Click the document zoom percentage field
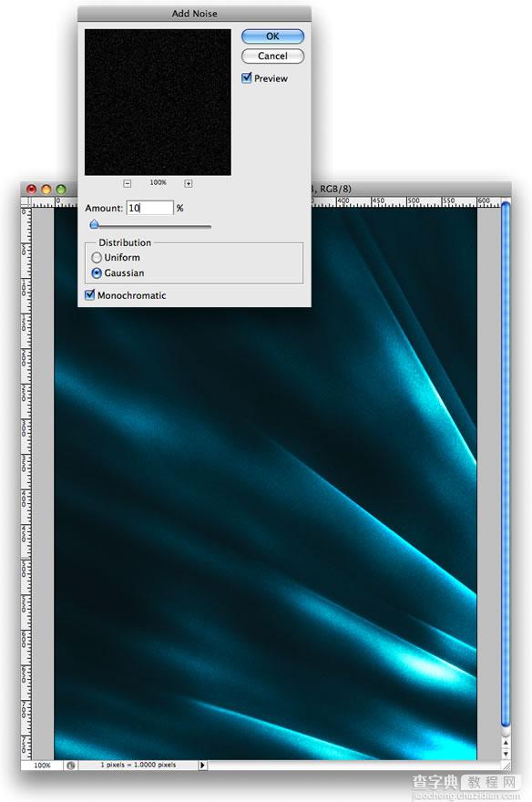Viewport: 532px width, 802px height. [43, 766]
